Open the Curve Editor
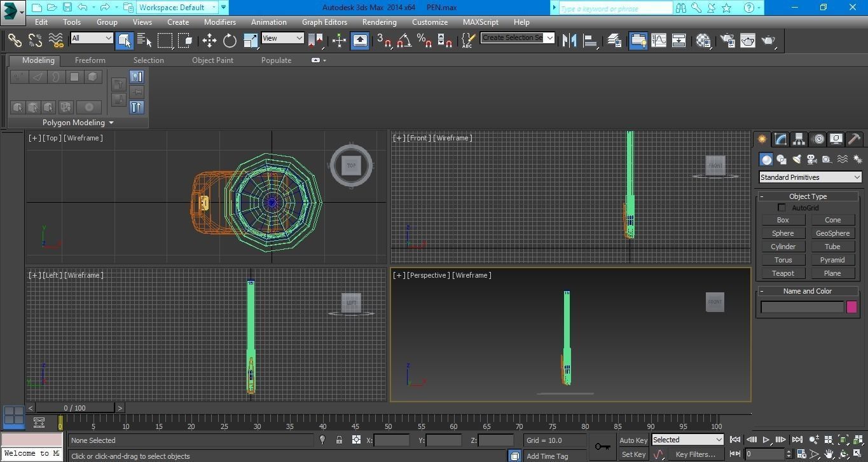Image resolution: width=868 pixels, height=462 pixels. (x=659, y=41)
